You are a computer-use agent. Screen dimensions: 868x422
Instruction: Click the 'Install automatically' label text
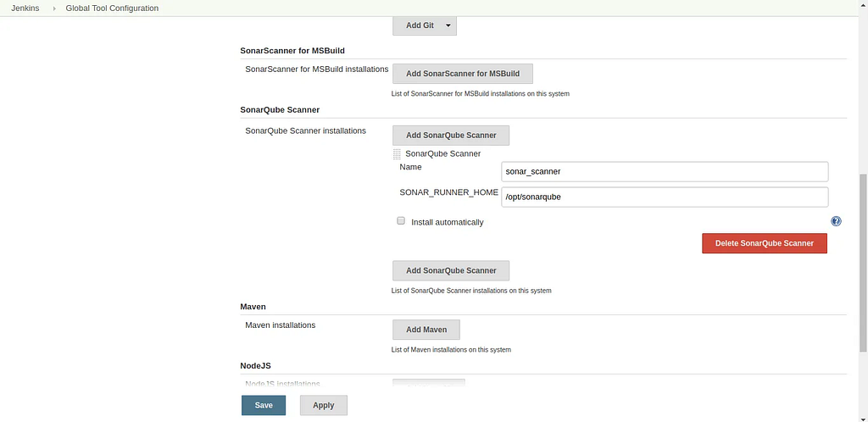click(x=448, y=222)
